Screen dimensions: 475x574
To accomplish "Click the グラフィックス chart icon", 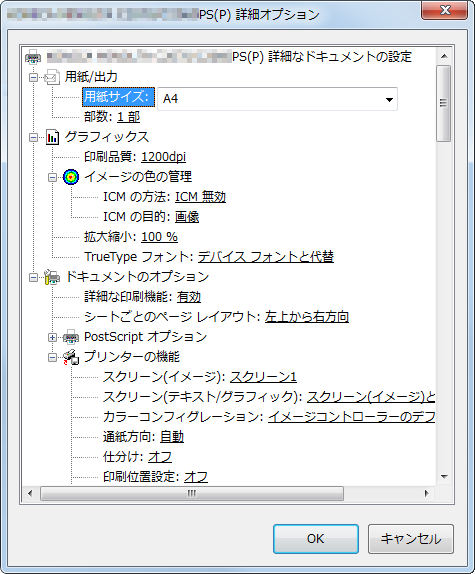I will point(52,137).
